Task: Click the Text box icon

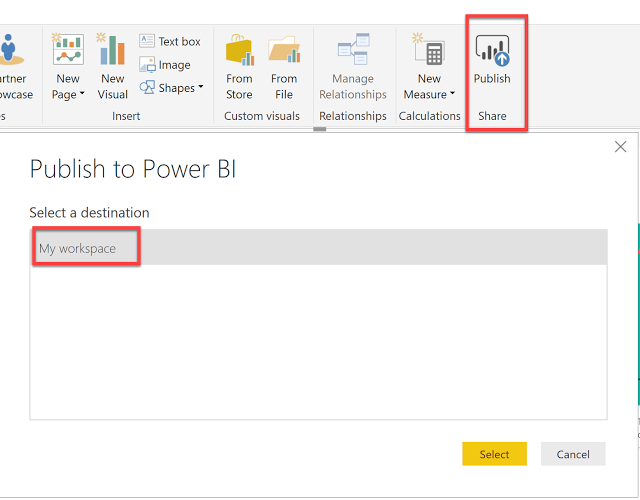Action: [147, 41]
